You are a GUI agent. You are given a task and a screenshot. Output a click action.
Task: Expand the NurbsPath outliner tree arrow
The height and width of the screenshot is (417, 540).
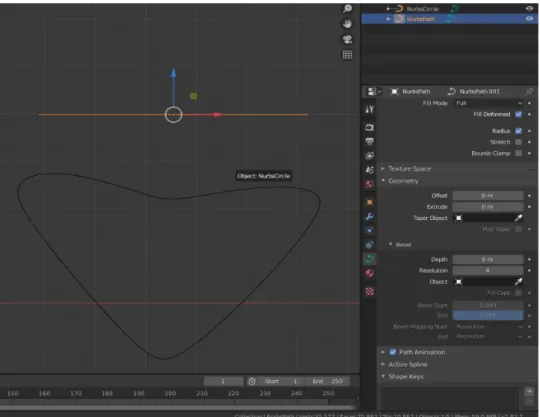pos(388,19)
